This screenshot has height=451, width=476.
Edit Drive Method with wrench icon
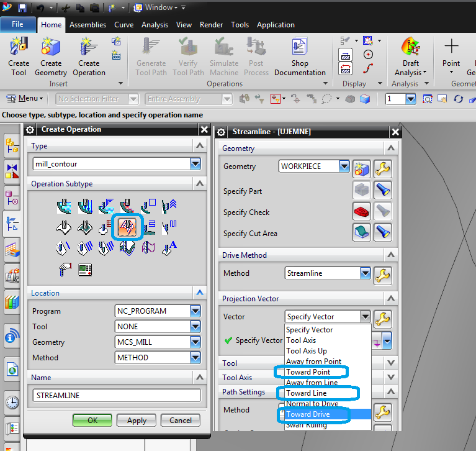pyautogui.click(x=382, y=276)
